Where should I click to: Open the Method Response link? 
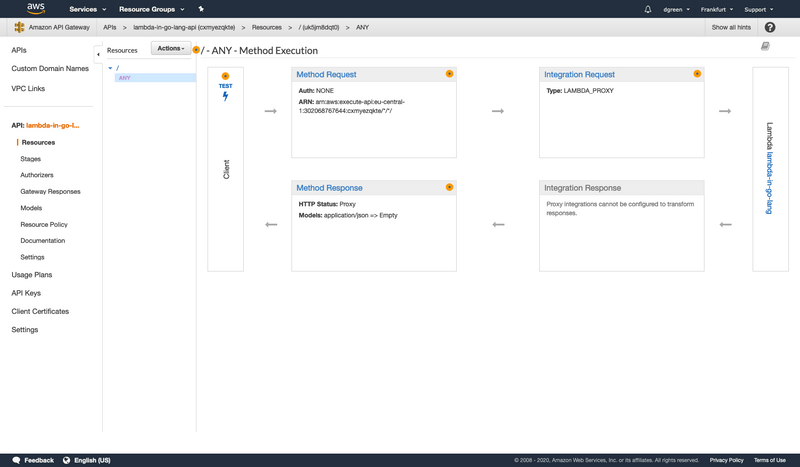coord(329,188)
